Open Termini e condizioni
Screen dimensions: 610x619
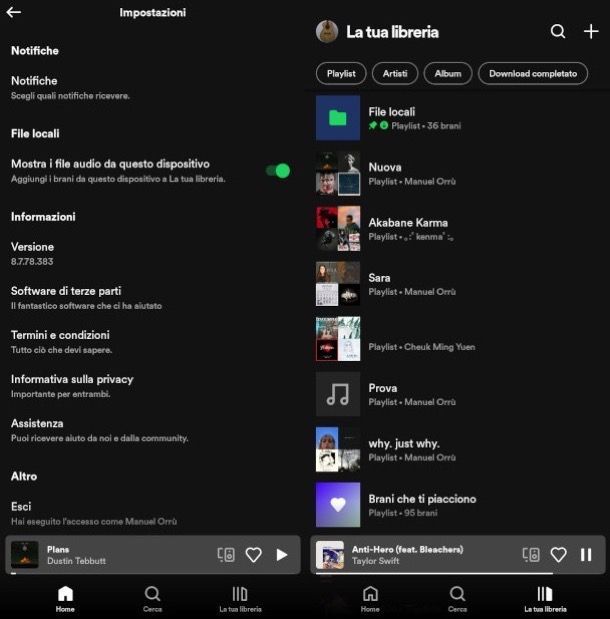pyautogui.click(x=62, y=342)
